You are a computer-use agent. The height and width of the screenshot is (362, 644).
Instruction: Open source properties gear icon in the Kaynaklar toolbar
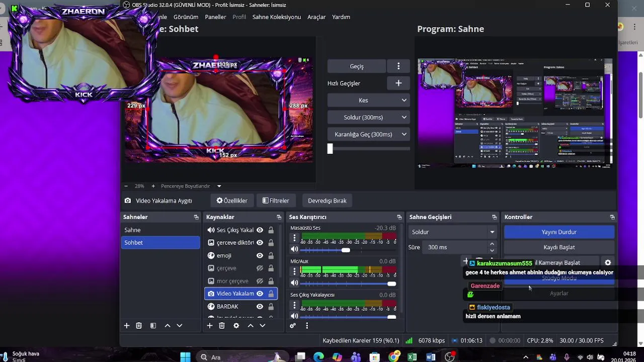tap(236, 326)
